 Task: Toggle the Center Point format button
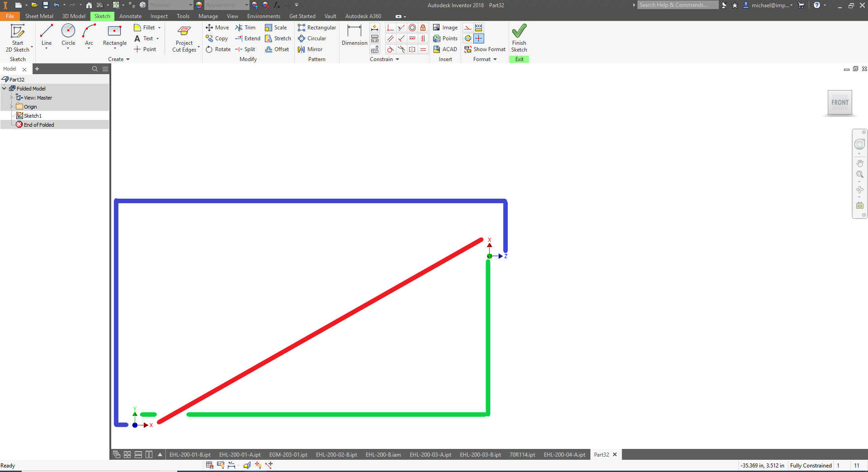point(478,38)
